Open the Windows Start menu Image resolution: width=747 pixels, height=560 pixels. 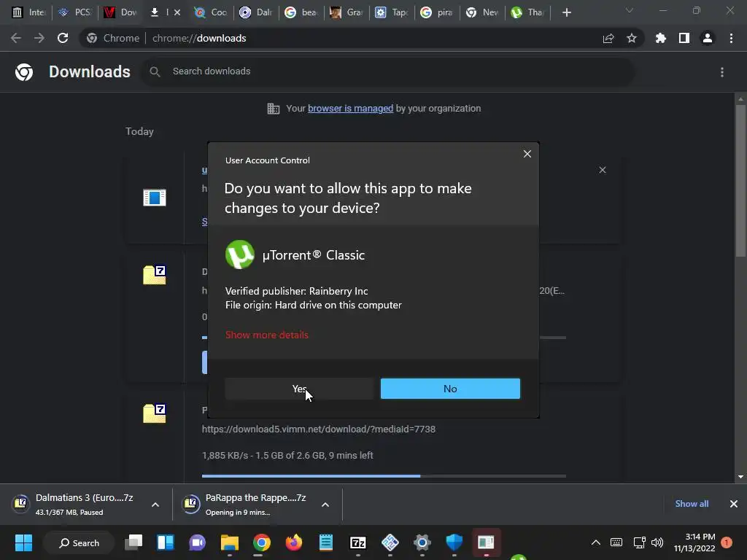(x=23, y=542)
